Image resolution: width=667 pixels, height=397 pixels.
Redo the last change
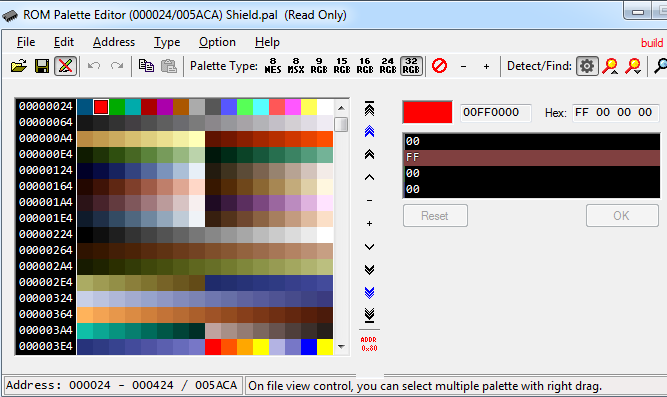(x=117, y=66)
